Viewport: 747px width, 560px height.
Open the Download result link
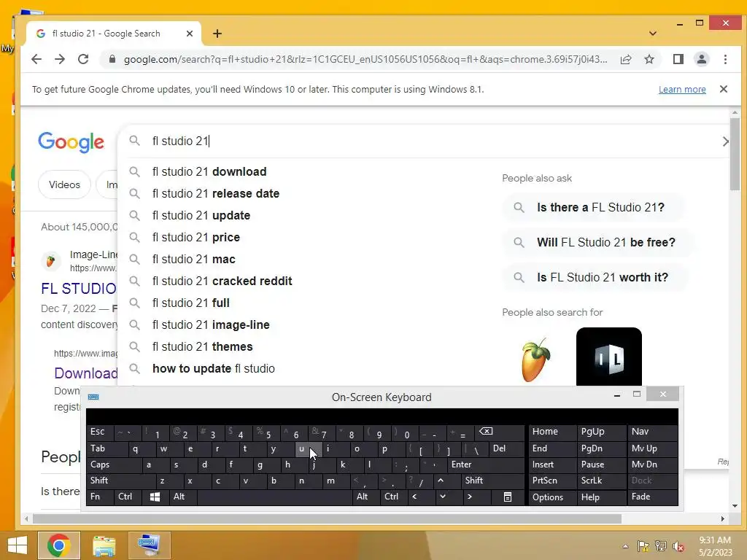pyautogui.click(x=86, y=373)
